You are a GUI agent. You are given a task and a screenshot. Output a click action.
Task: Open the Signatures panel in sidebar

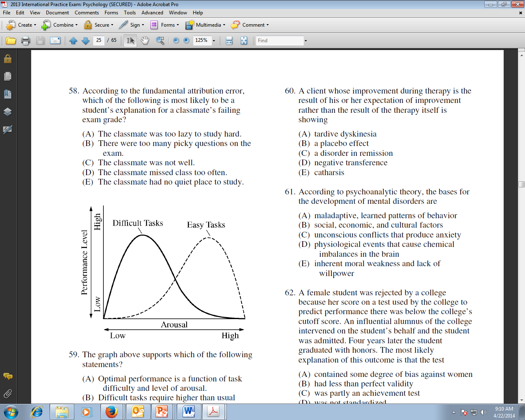pos(7,130)
